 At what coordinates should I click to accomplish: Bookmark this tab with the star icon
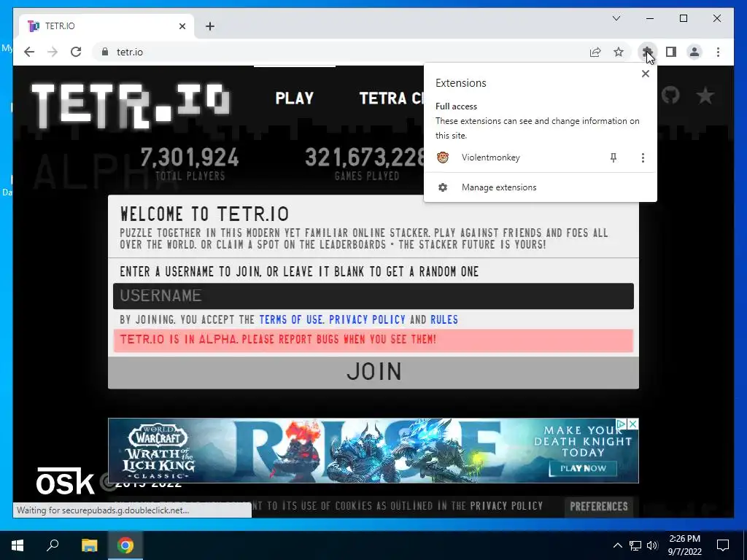click(x=619, y=52)
